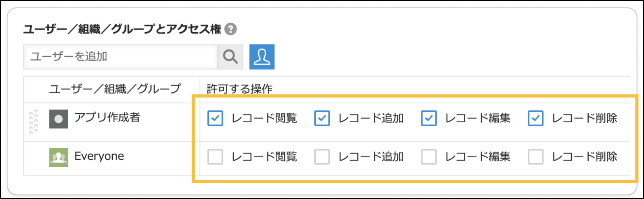Click the アプリ作成者 grey avatar icon
The image size is (644, 199).
[59, 119]
